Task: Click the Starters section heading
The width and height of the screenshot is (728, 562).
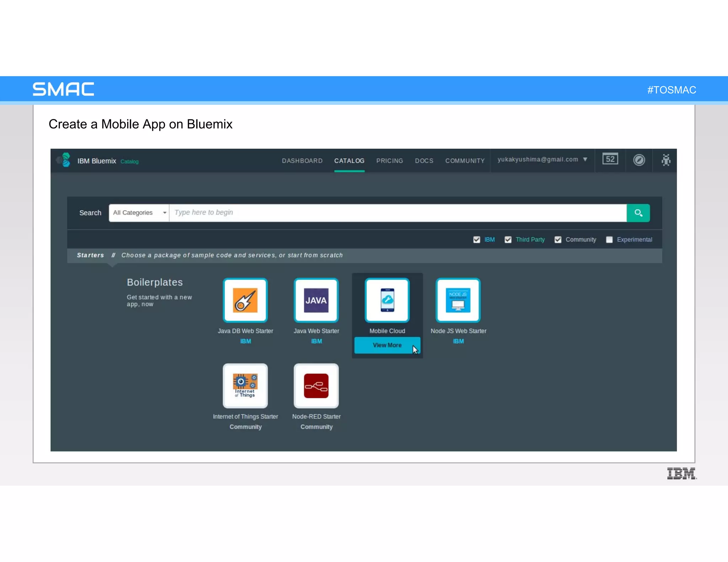Action: tap(90, 255)
